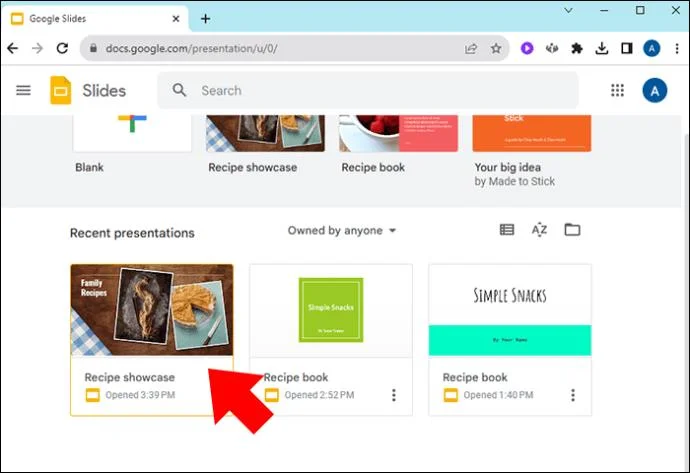Click the Blank template label

click(x=89, y=168)
